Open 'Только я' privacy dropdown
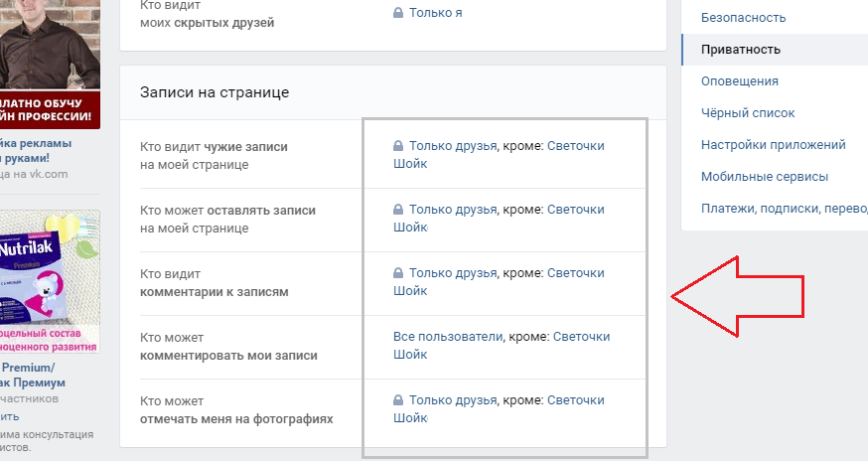Screen dimensions: 868x461 coord(435,13)
